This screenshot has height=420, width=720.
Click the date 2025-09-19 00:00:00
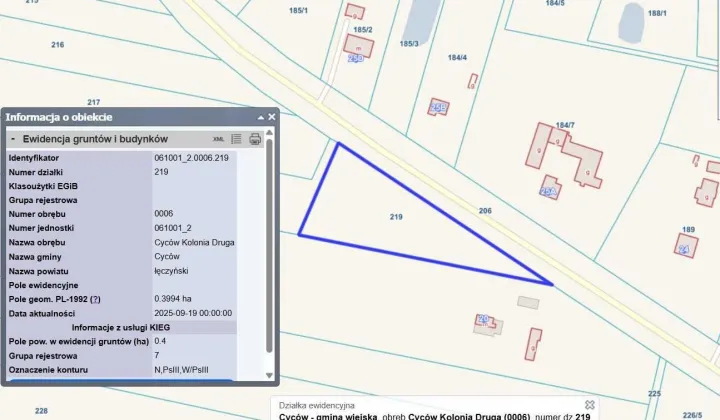coord(193,313)
